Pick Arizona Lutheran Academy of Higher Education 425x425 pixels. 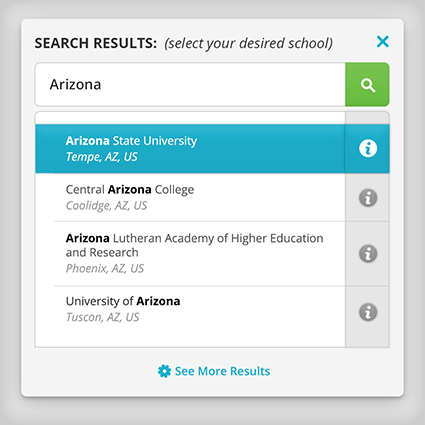click(x=190, y=254)
